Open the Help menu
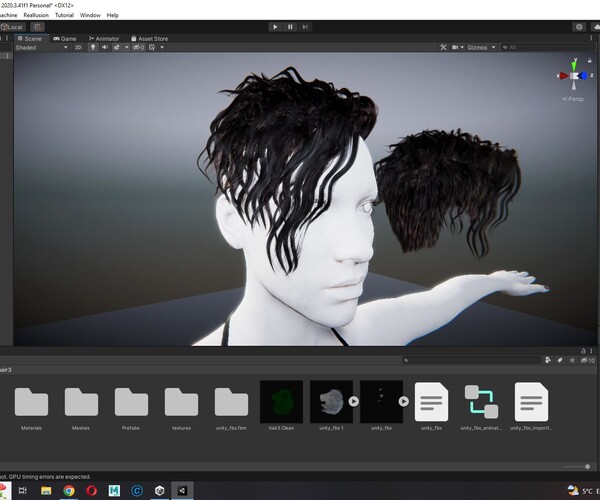This screenshot has height=500, width=600. click(x=112, y=15)
